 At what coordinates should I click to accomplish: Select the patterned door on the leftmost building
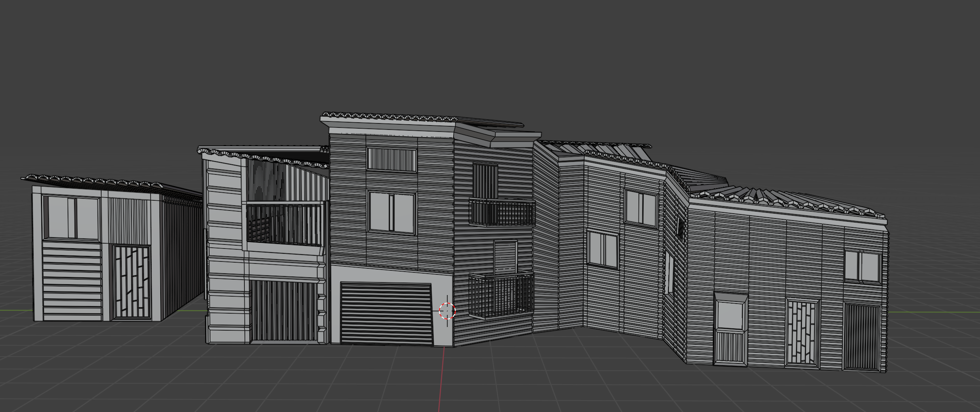[131, 282]
